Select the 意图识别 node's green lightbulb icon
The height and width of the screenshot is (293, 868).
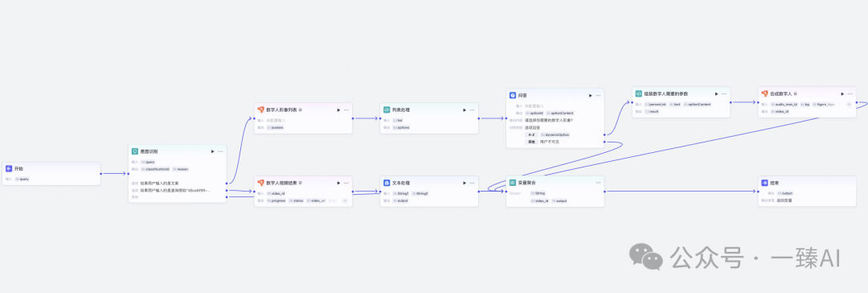[x=134, y=151]
